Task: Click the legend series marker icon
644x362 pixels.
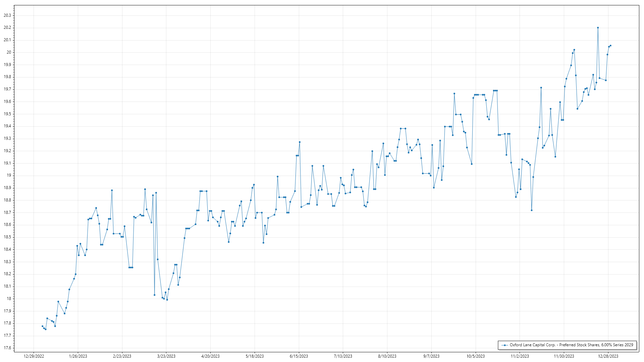Action: 504,345
